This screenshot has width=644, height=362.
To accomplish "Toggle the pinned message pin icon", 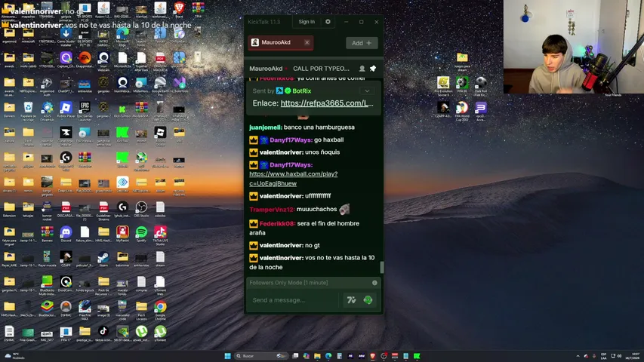I will (373, 69).
